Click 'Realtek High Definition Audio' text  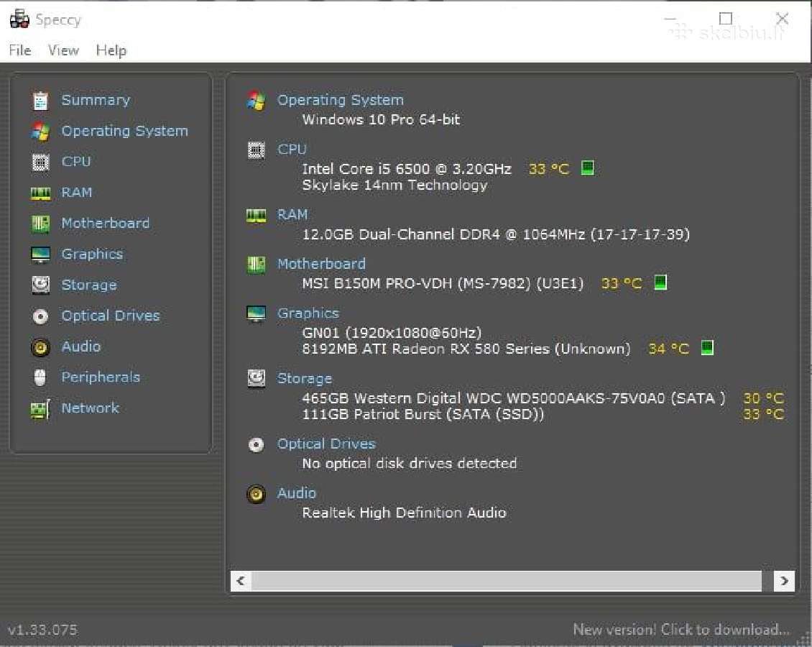point(404,513)
